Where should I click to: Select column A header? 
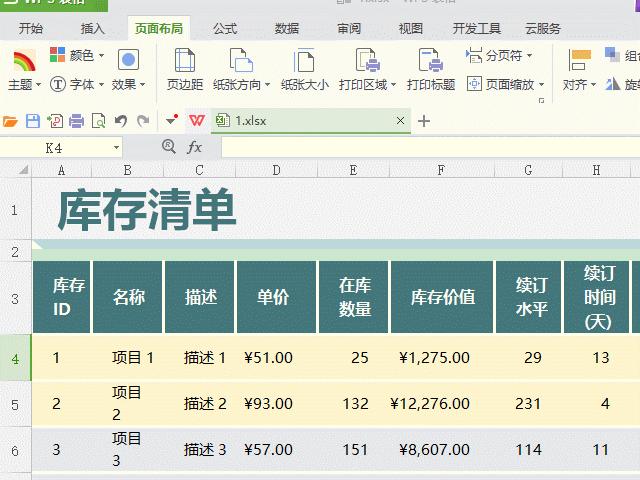point(61,170)
